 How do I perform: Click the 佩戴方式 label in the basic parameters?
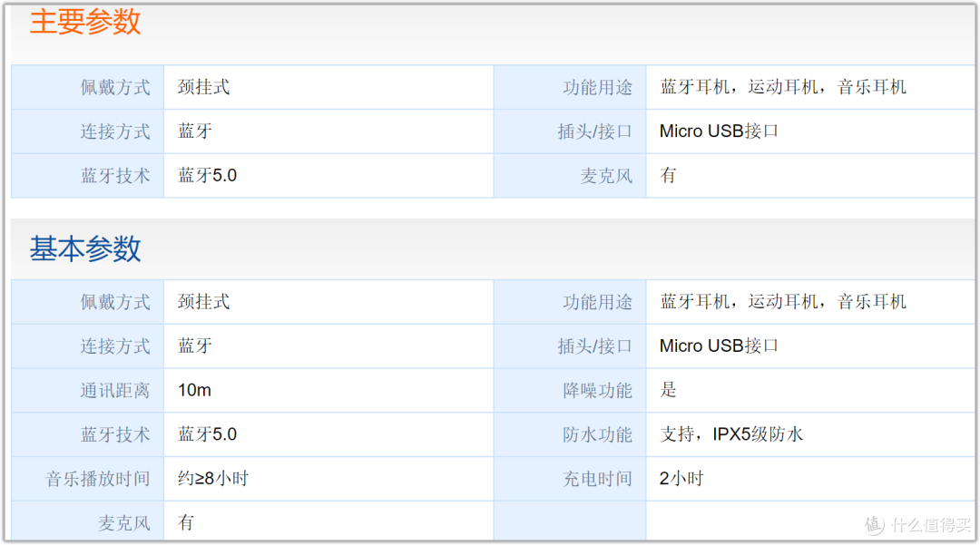[x=115, y=302]
